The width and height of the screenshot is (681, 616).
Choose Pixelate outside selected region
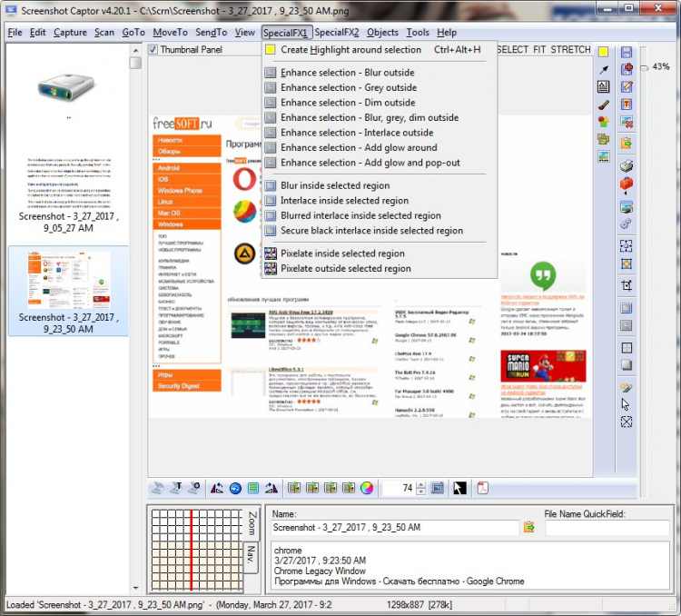click(x=380, y=269)
